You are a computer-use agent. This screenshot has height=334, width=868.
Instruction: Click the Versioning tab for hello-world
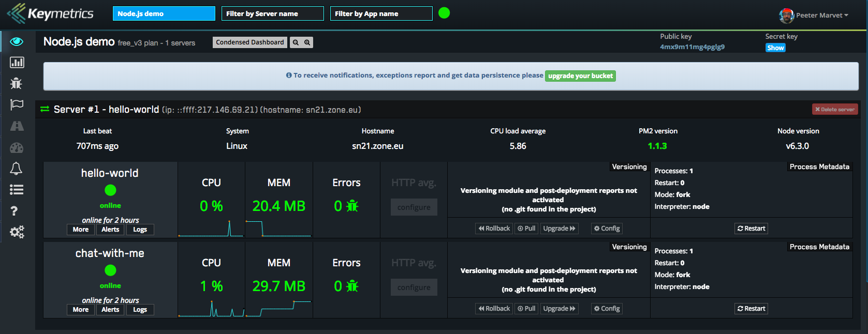(629, 166)
